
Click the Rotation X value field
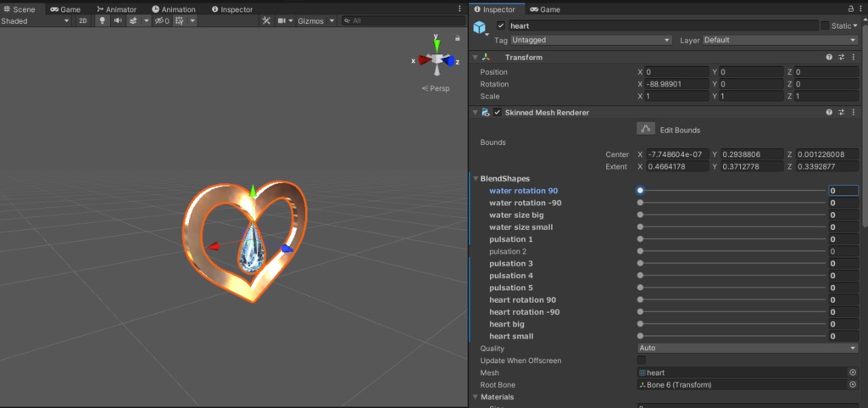coord(676,84)
